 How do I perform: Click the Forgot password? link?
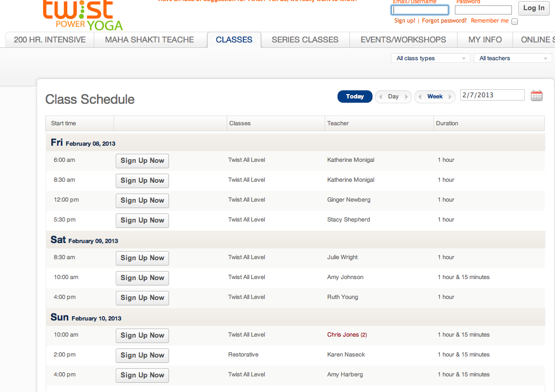[x=444, y=20]
